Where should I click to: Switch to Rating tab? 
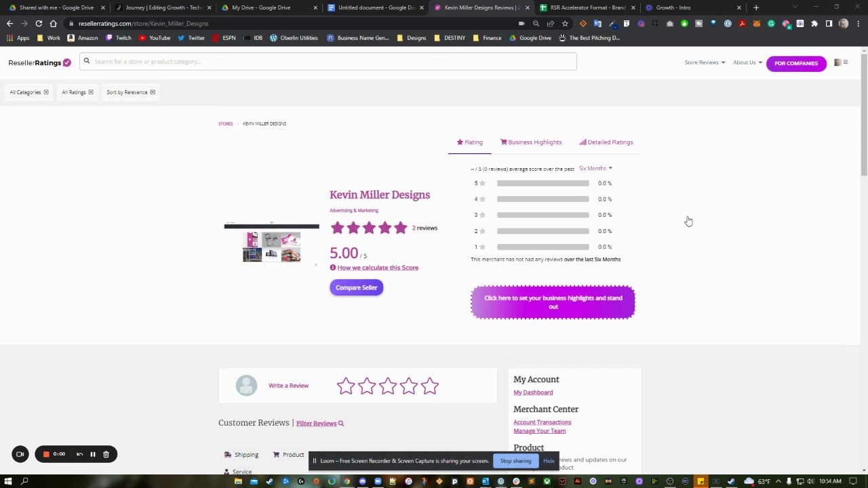pos(470,142)
